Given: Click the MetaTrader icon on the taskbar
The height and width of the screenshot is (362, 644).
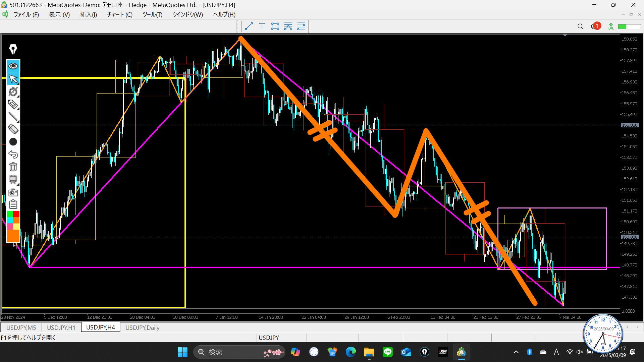Looking at the screenshot, I should (462, 352).
